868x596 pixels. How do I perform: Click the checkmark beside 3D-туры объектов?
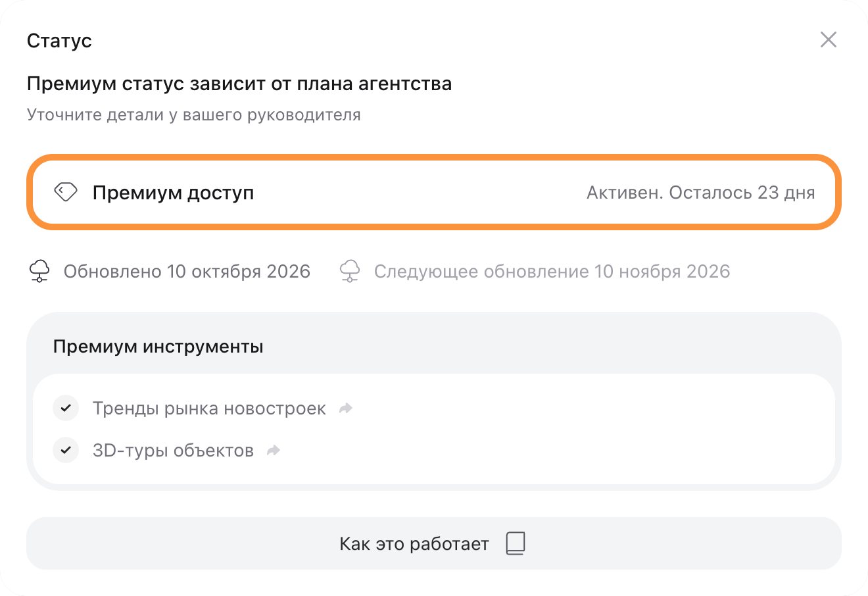click(x=66, y=450)
